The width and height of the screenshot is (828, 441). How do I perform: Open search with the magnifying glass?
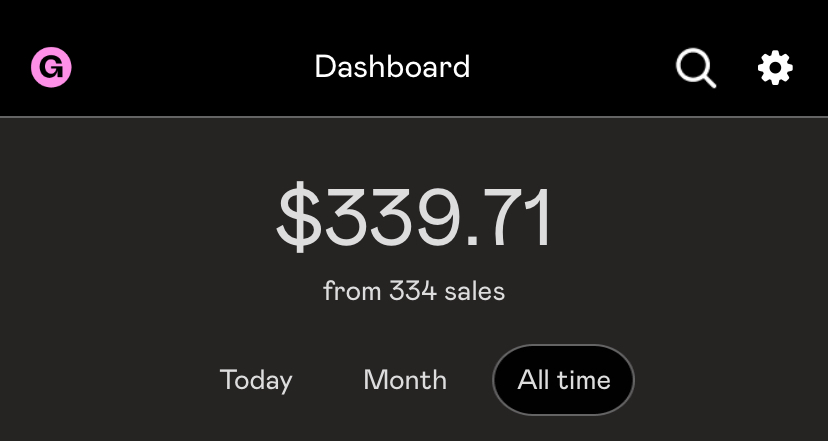point(695,68)
